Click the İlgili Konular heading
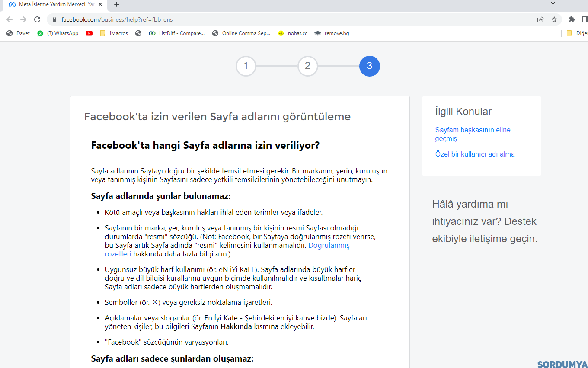 click(463, 112)
